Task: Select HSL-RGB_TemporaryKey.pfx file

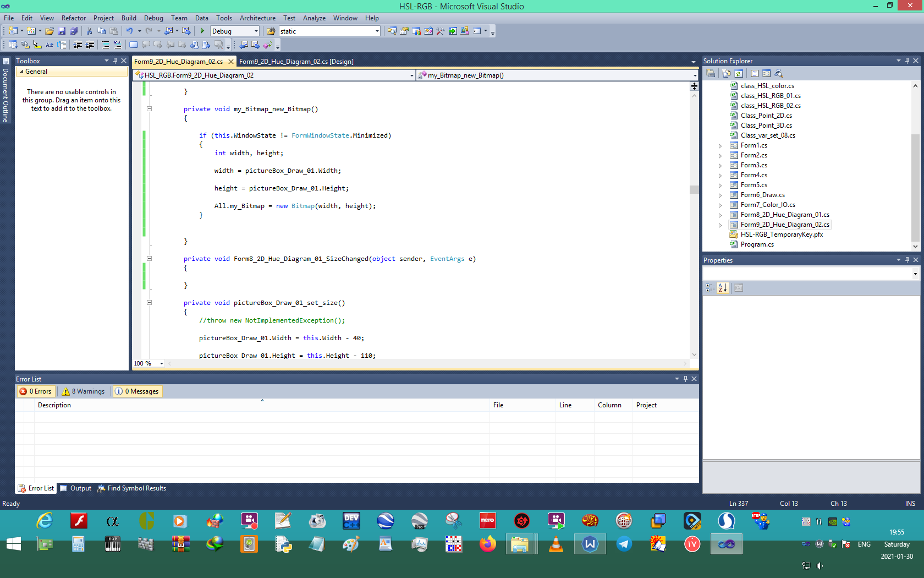Action: [x=782, y=235]
